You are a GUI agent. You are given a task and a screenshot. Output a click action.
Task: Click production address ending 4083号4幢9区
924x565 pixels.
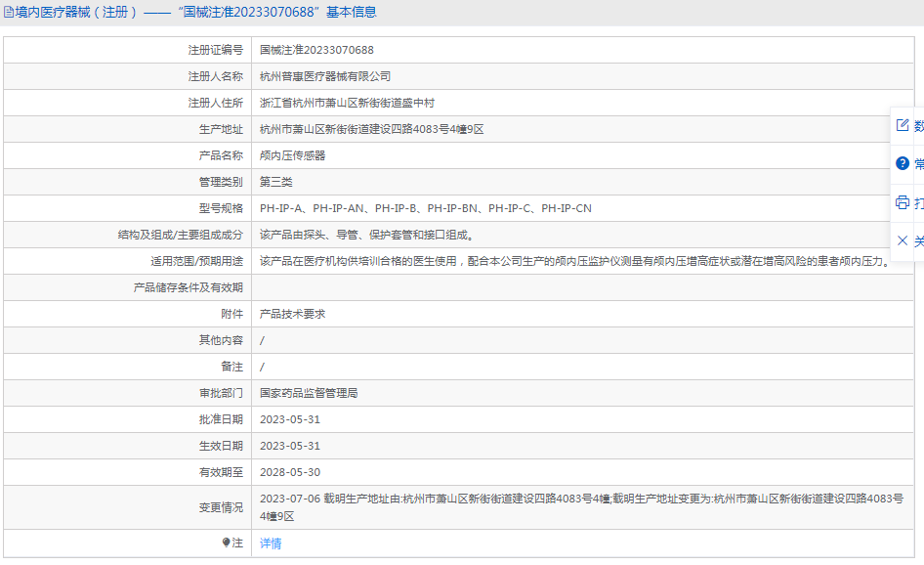372,129
